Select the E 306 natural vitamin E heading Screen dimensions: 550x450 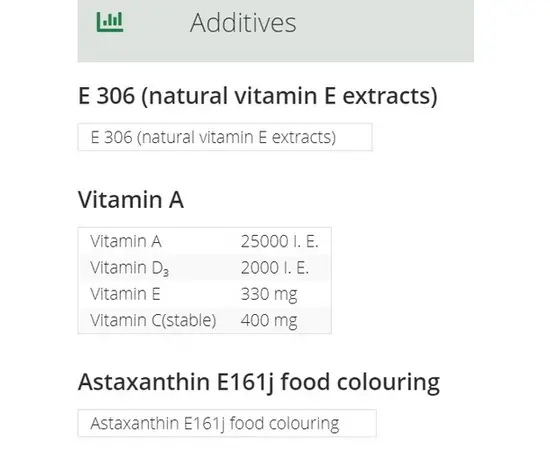pyautogui.click(x=258, y=95)
